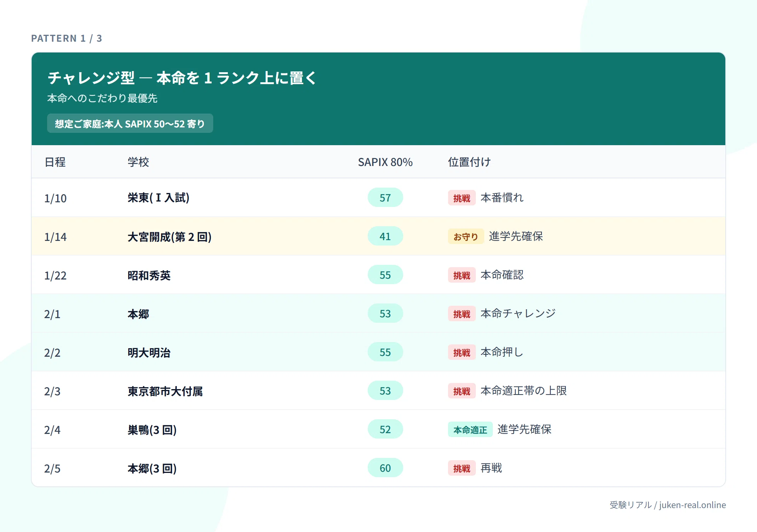Select the date 1/10 cell

click(x=55, y=198)
